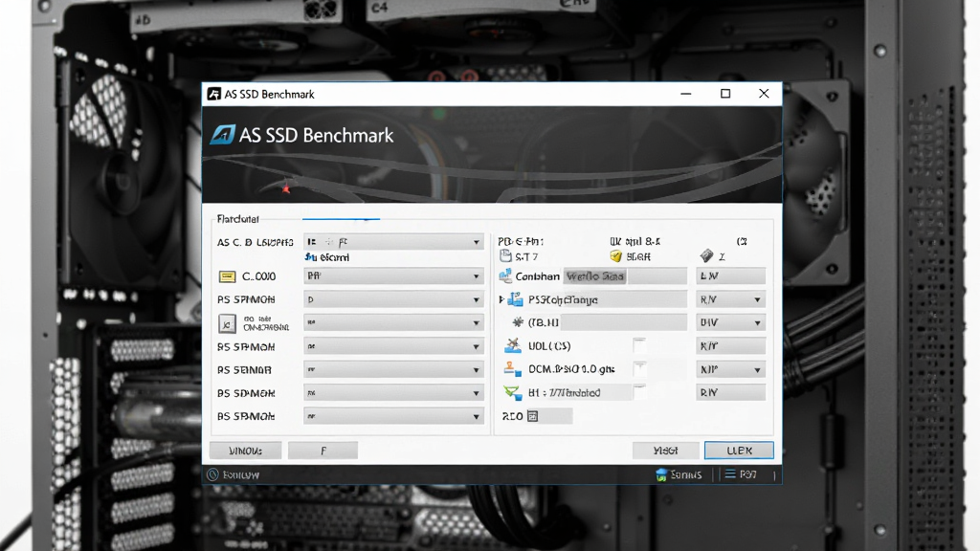Open the dropdown showing the letter D

[x=393, y=299]
